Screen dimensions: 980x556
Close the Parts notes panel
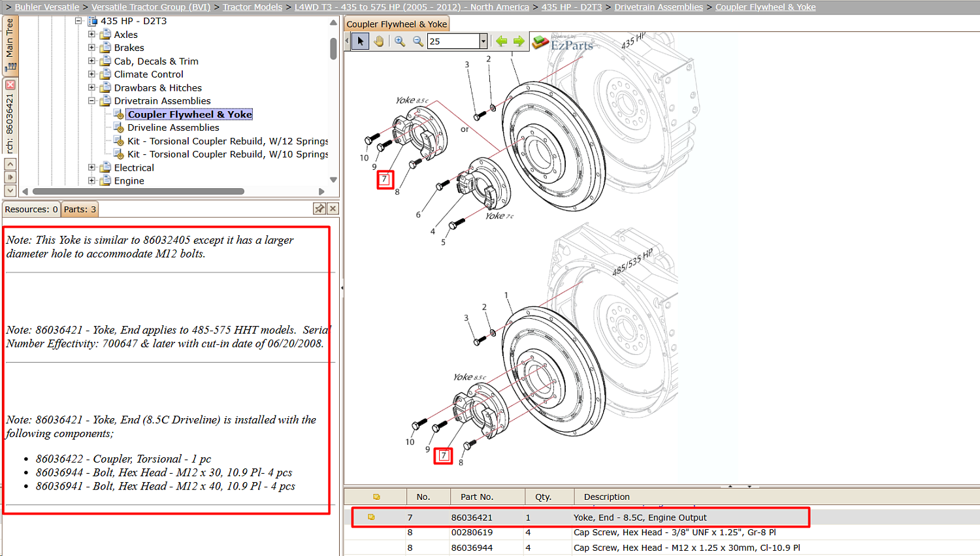coord(333,208)
